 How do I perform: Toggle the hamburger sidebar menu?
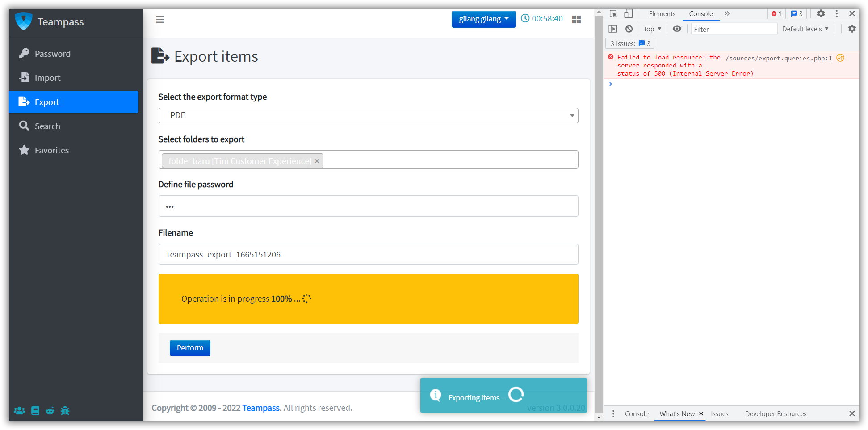tap(160, 19)
